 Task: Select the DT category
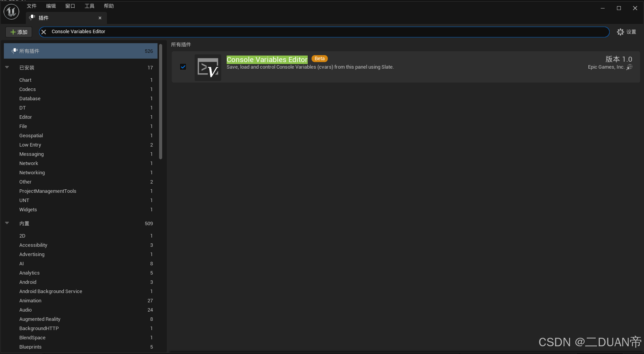(x=81, y=108)
